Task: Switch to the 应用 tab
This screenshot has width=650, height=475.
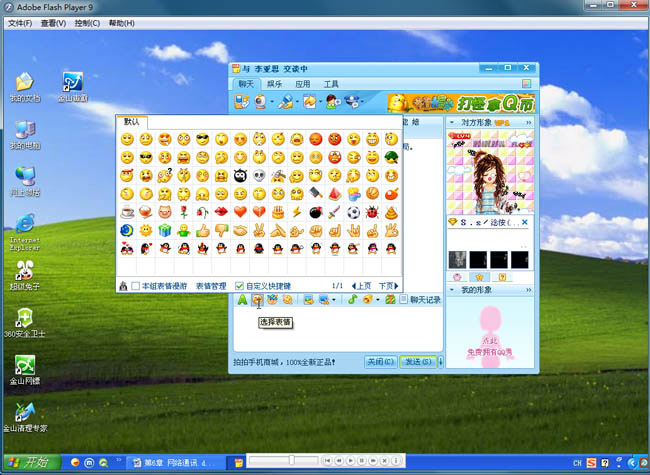Action: (x=303, y=84)
